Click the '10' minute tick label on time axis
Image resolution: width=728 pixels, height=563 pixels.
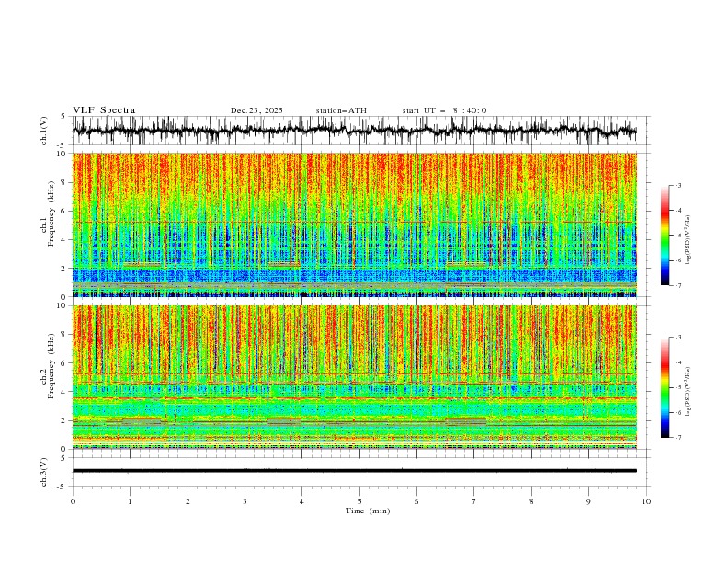(x=646, y=501)
